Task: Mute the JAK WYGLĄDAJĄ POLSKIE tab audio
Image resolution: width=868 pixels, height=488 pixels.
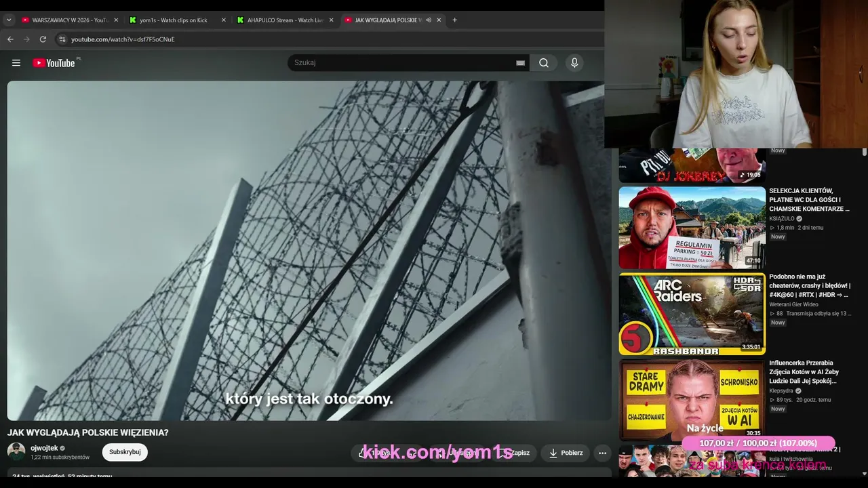Action: point(428,20)
